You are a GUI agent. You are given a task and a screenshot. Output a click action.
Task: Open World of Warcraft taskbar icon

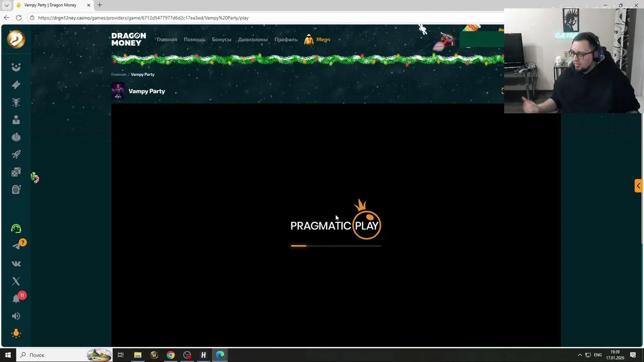[x=154, y=355]
